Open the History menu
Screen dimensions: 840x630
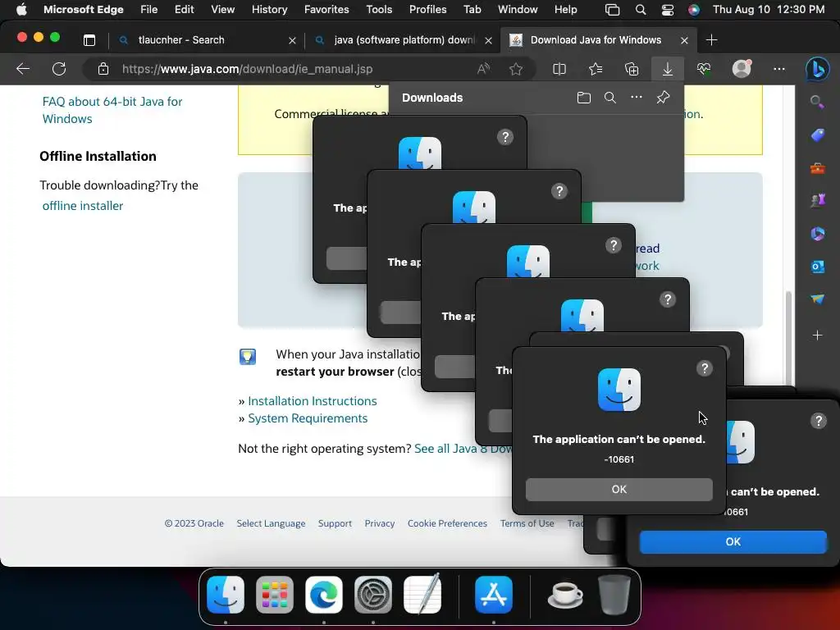pyautogui.click(x=269, y=9)
